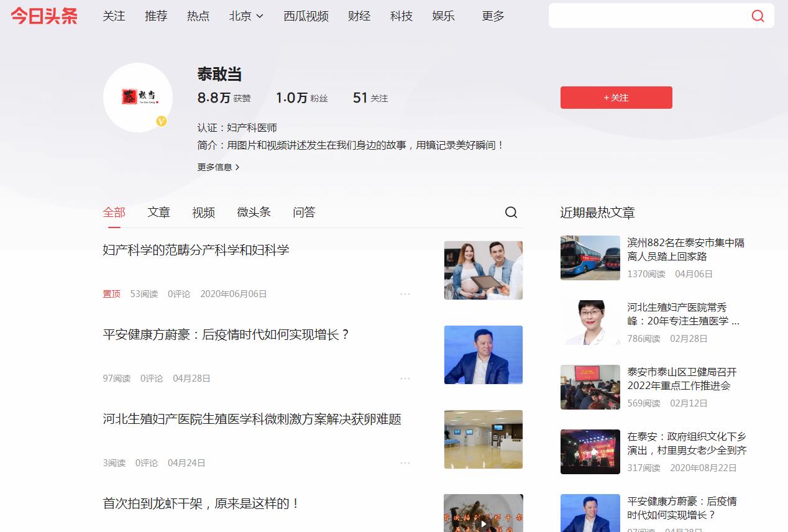
Task: Open the 西瓜视频 channel
Action: [x=306, y=16]
